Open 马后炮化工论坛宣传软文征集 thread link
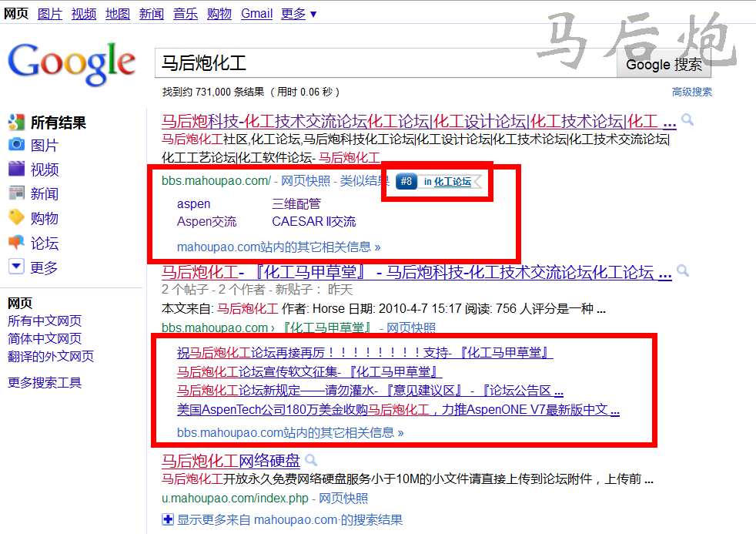 click(309, 371)
